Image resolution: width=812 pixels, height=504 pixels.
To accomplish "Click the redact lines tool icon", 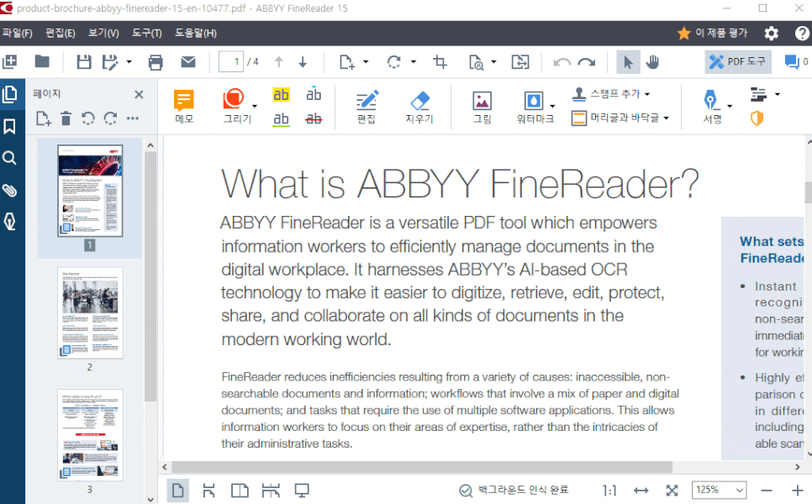I will point(759,94).
